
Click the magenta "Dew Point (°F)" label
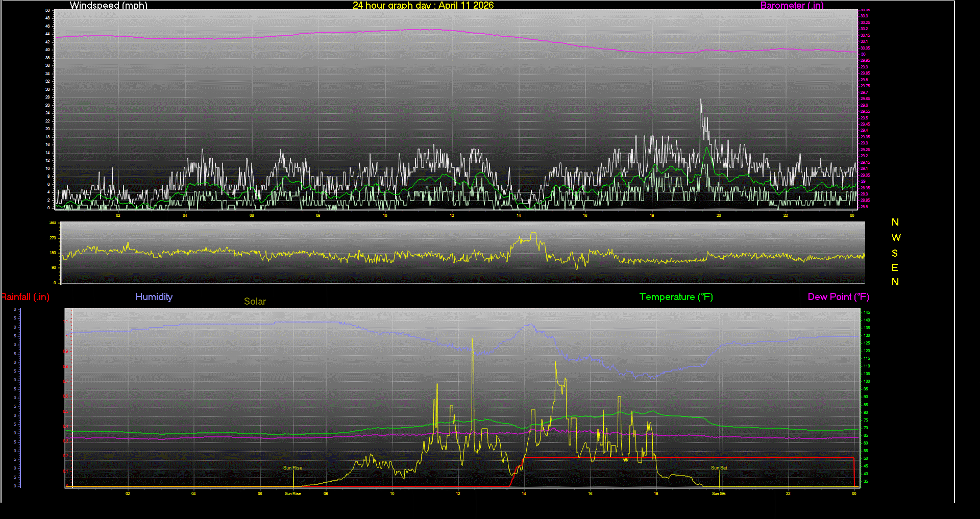(838, 297)
